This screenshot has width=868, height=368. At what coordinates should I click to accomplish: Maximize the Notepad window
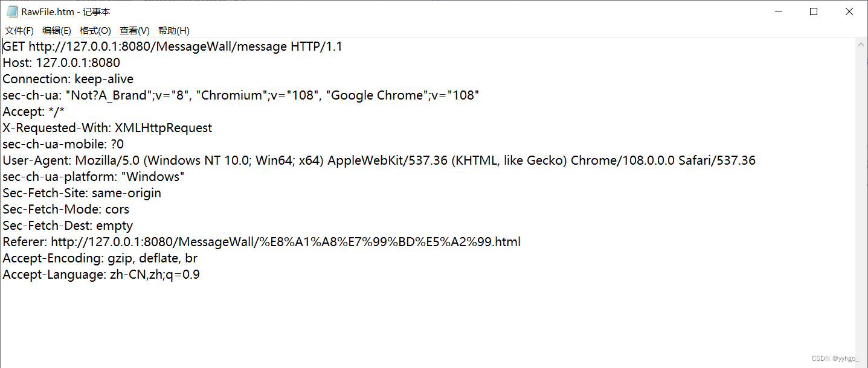[814, 11]
